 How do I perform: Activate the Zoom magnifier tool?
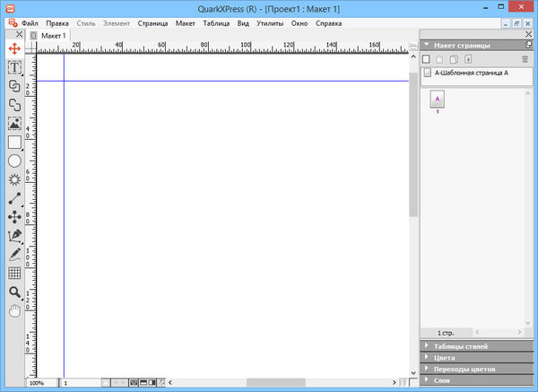click(x=14, y=292)
